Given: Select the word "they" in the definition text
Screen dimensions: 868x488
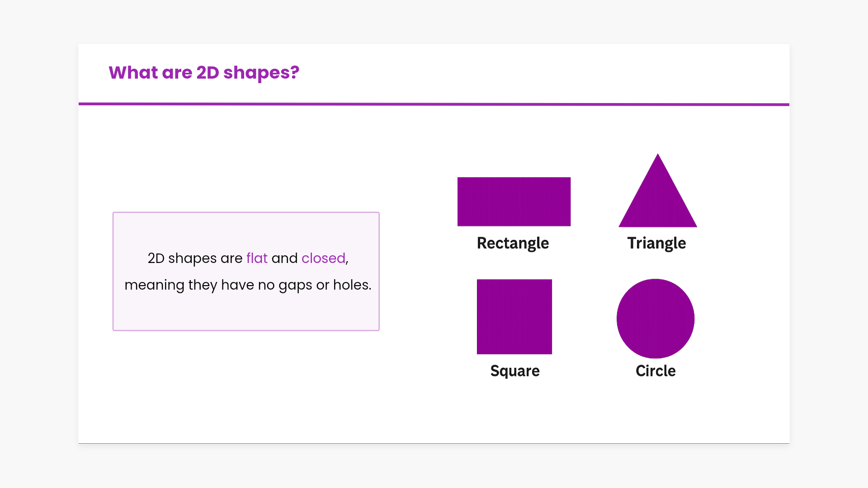Looking at the screenshot, I should 203,285.
